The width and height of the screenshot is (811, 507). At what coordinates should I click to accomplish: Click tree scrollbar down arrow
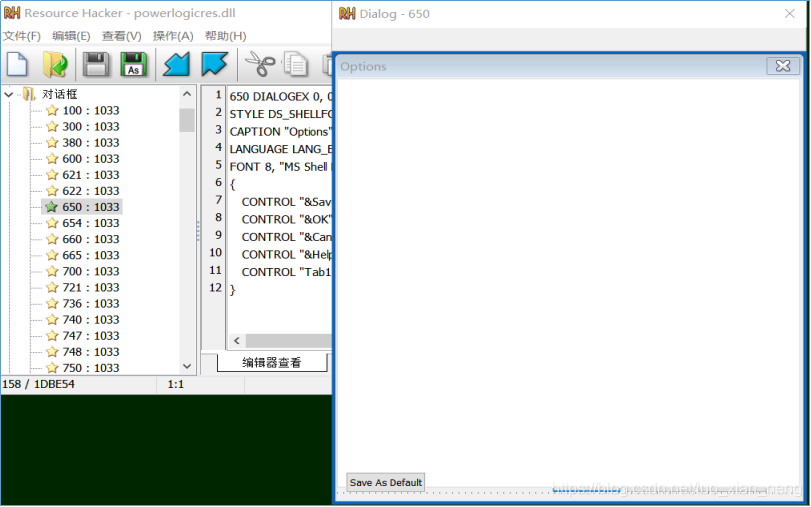click(x=187, y=366)
